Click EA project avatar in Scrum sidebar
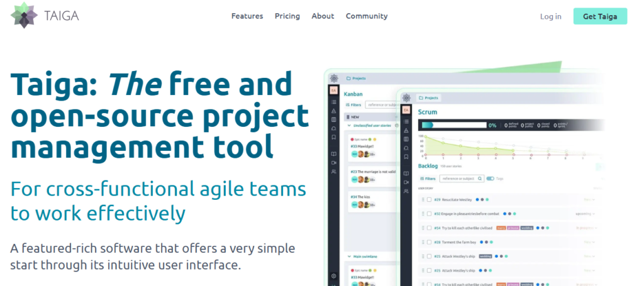Viewport: 644px width, 286px height. click(x=406, y=110)
